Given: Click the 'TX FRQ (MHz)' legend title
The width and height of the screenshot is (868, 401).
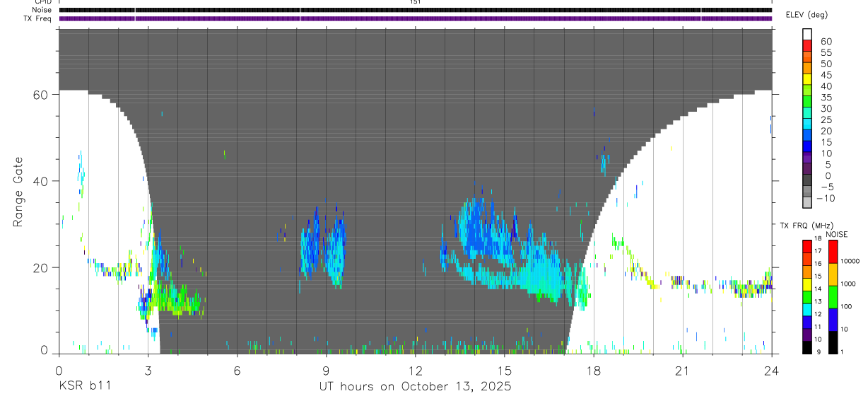Looking at the screenshot, I should pos(807,225).
